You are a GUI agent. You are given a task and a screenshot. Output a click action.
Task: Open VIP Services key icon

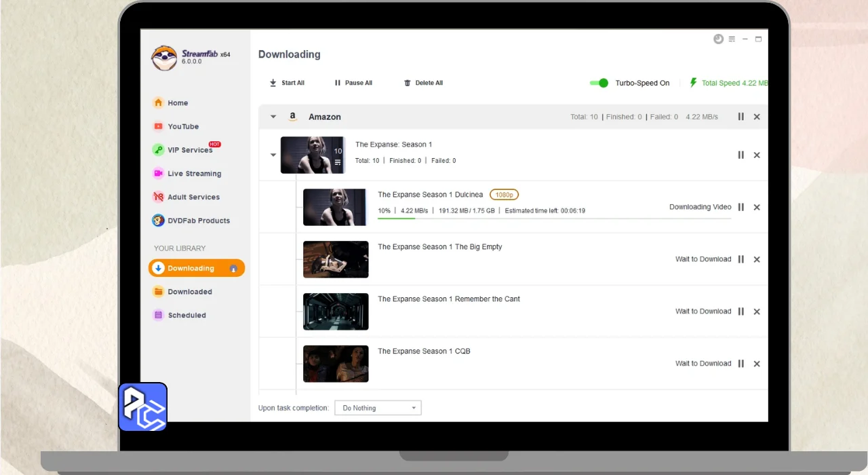click(x=158, y=150)
